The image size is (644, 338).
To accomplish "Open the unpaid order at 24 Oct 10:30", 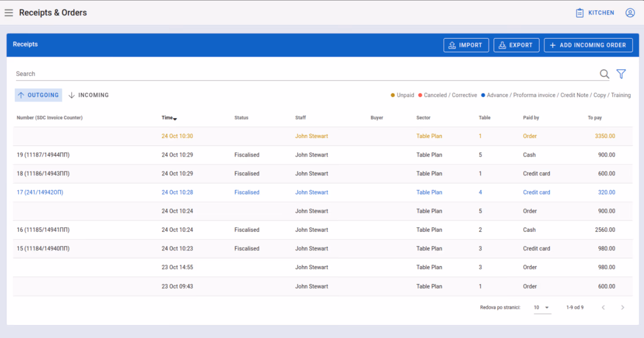I will (x=323, y=136).
